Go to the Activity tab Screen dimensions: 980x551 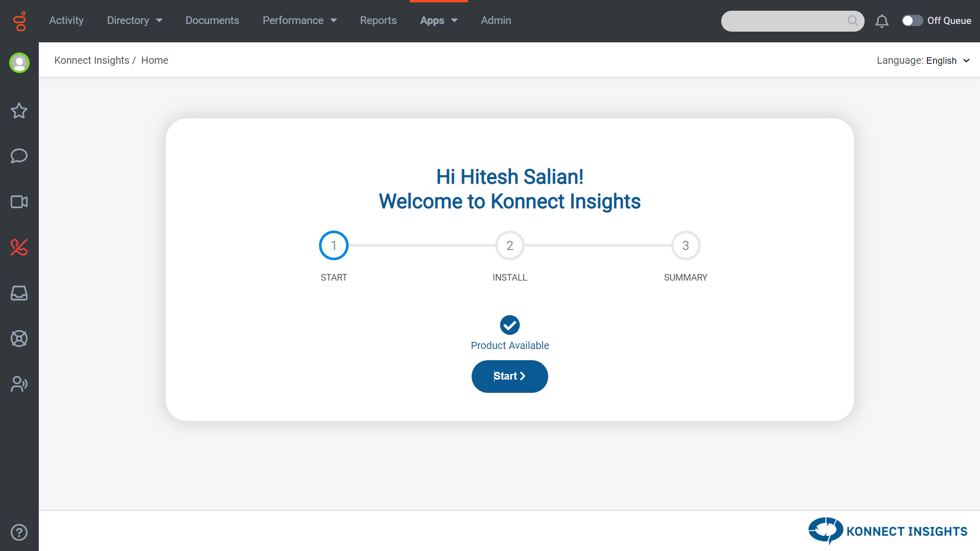pyautogui.click(x=66, y=20)
